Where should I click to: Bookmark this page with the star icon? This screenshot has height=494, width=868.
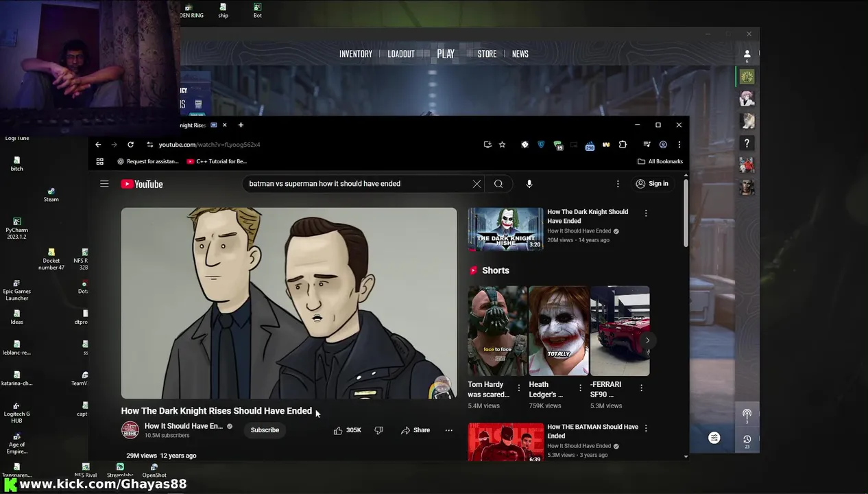[x=502, y=145]
